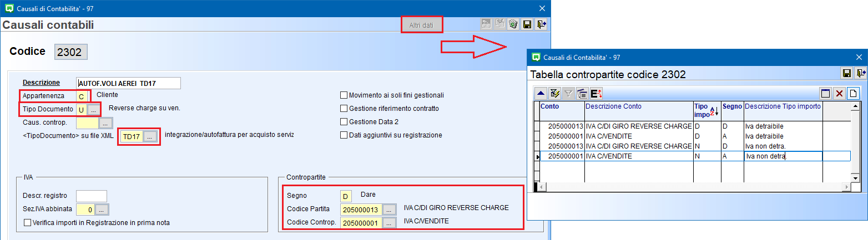Add a new row with the blank page icon
The height and width of the screenshot is (240, 868).
pyautogui.click(x=854, y=94)
